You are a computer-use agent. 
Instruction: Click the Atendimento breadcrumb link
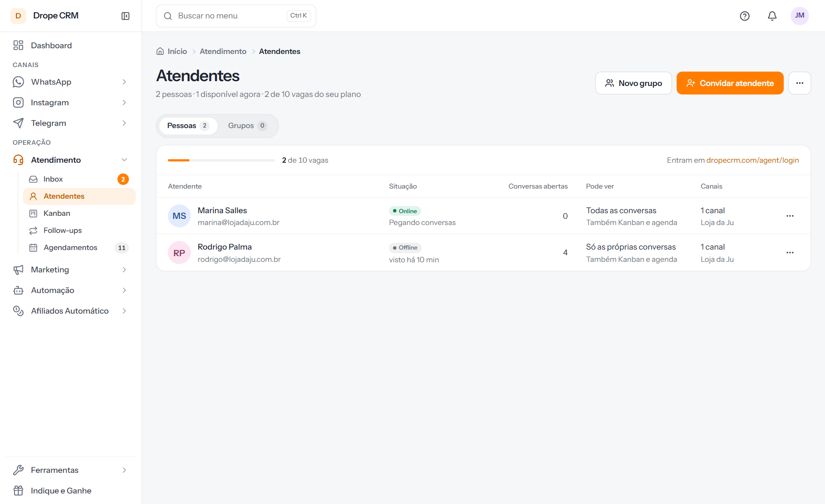(x=223, y=51)
